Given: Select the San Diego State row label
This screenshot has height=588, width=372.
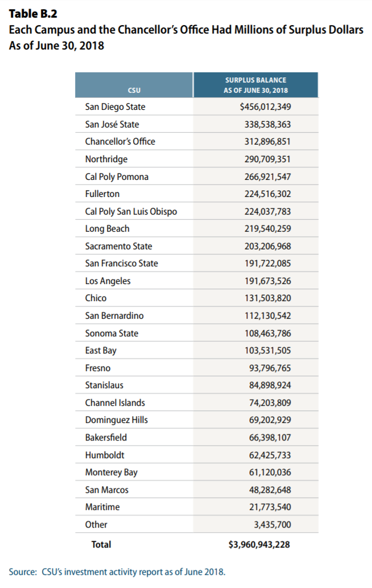Looking at the screenshot, I should 115,106.
